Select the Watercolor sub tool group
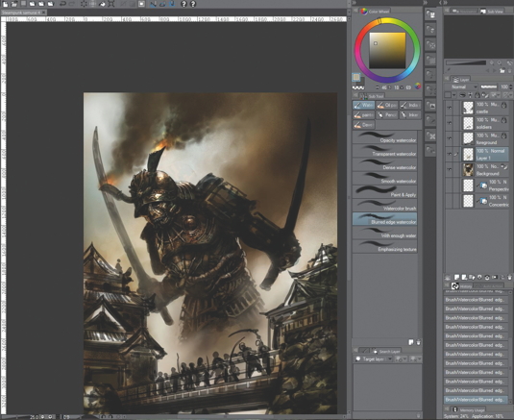The height and width of the screenshot is (420, 514). click(x=363, y=106)
